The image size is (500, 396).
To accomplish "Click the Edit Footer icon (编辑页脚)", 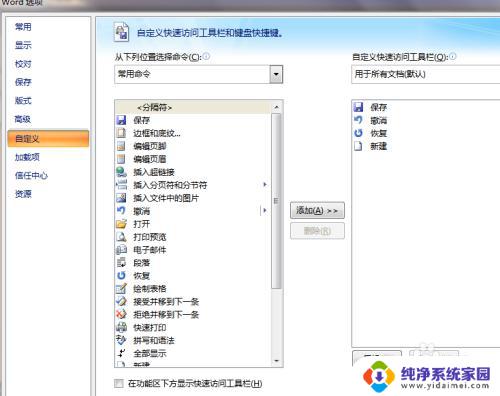I will click(x=121, y=146).
